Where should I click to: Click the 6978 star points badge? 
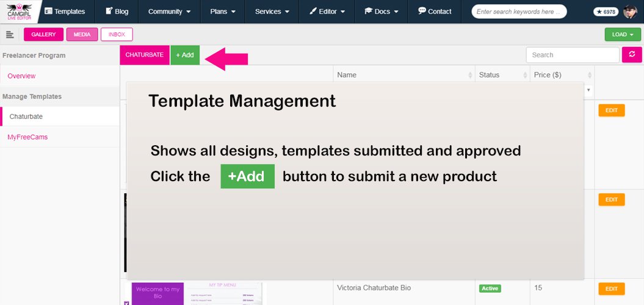pos(606,12)
